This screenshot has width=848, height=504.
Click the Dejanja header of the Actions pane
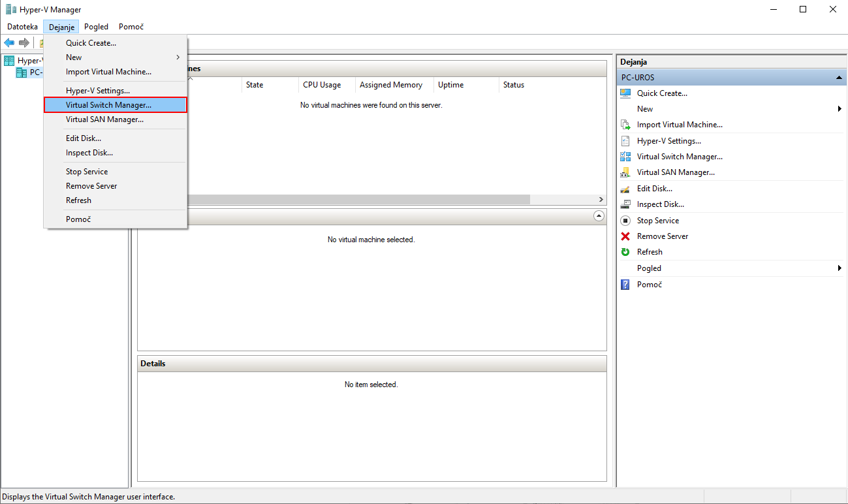(731, 61)
